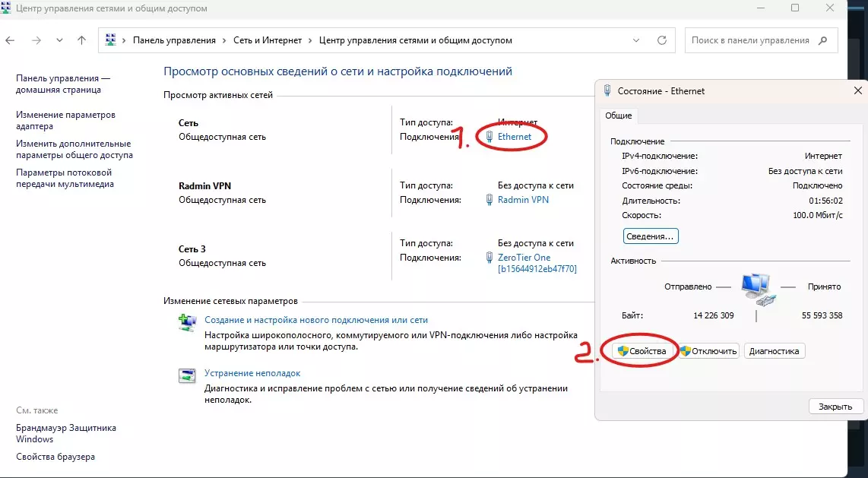Click sent bytes value '14 226 309'
This screenshot has width=868, height=478.
[714, 315]
